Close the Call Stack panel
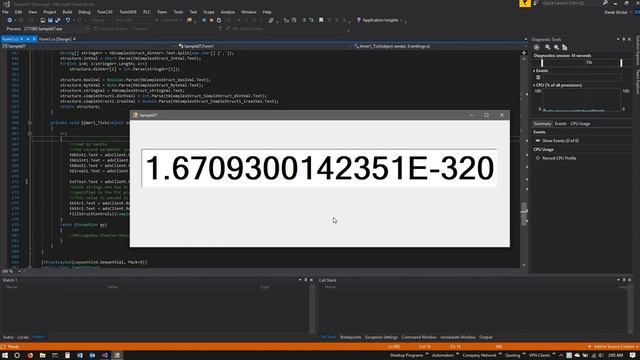The width and height of the screenshot is (640, 360). pos(629,280)
